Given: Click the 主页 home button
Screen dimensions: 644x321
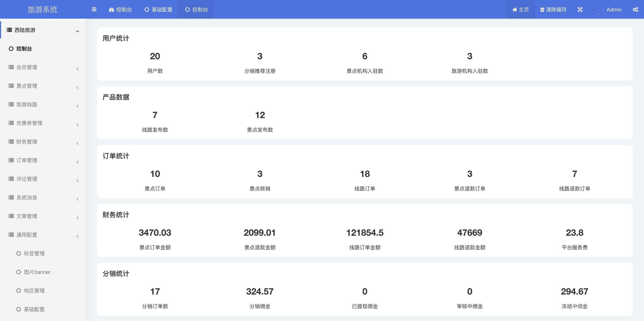Looking at the screenshot, I should click(x=520, y=9).
